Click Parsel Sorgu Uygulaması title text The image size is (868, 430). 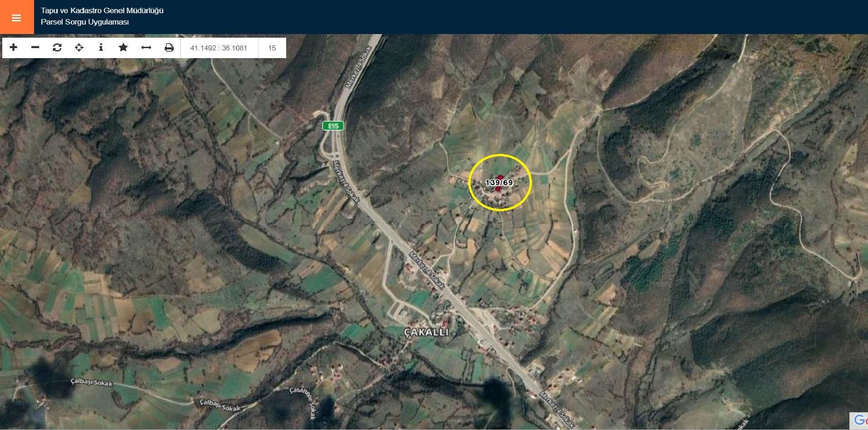click(85, 22)
